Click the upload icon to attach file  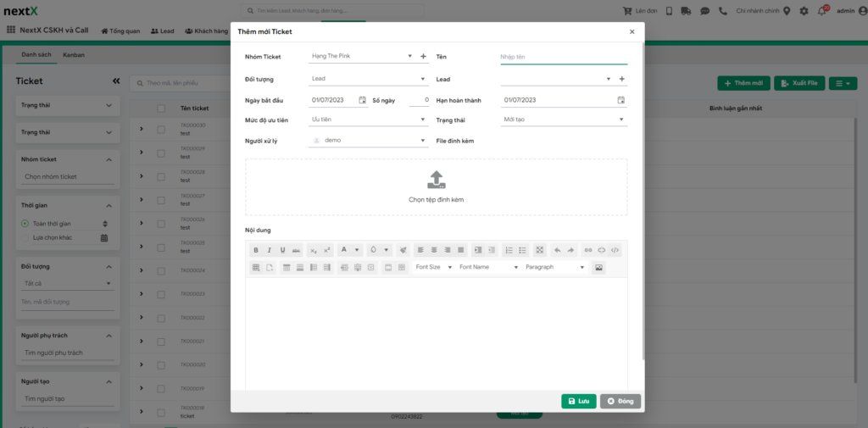(x=436, y=180)
